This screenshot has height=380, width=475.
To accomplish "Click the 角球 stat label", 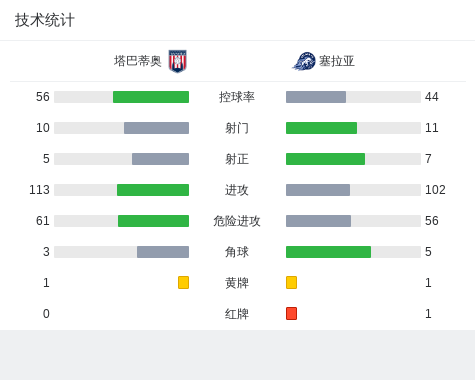I will [x=237, y=252].
